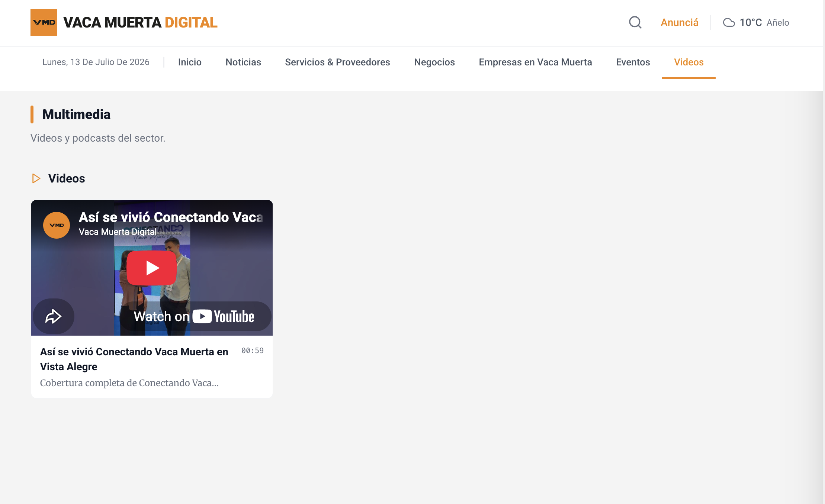The height and width of the screenshot is (504, 825).
Task: Navigate to Empresas en Vaca Muerta
Action: [535, 62]
